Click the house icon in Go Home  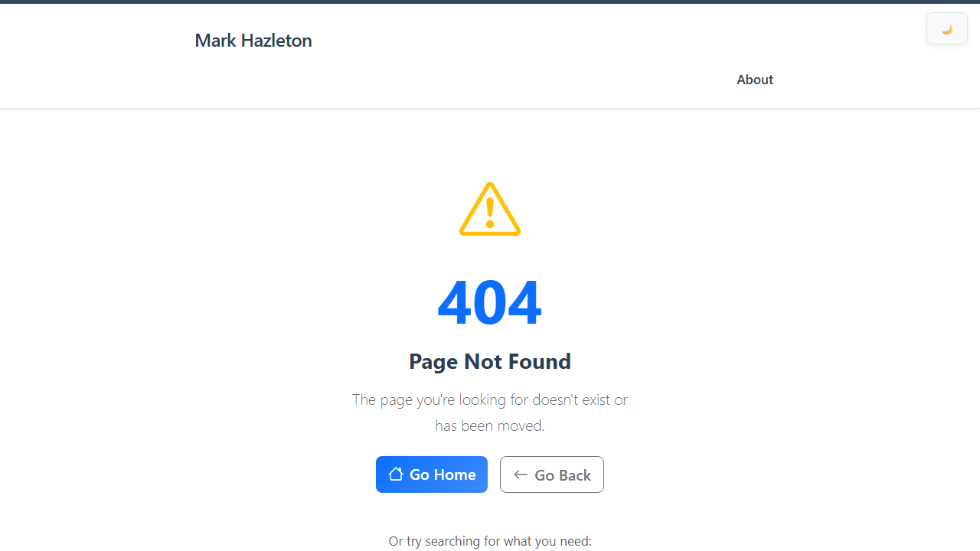(x=396, y=474)
